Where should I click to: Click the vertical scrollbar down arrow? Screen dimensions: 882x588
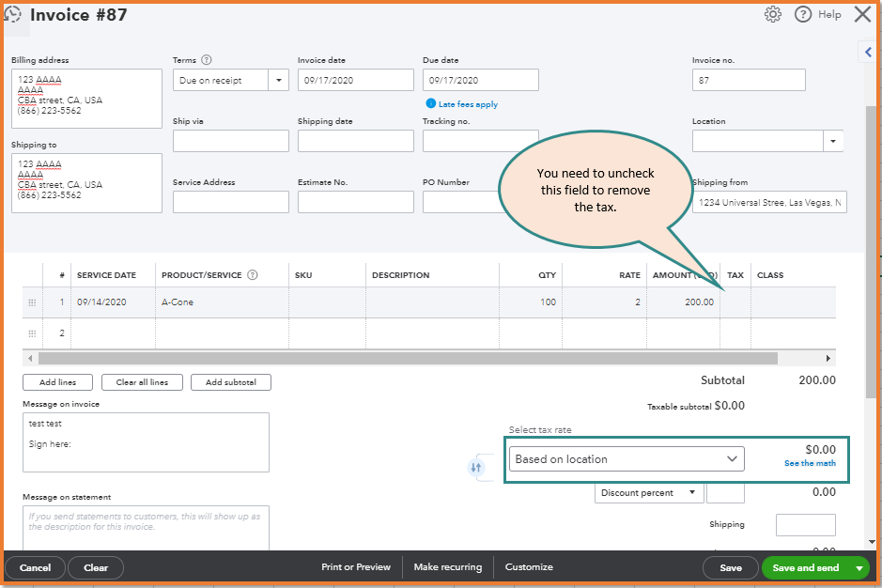click(x=872, y=542)
